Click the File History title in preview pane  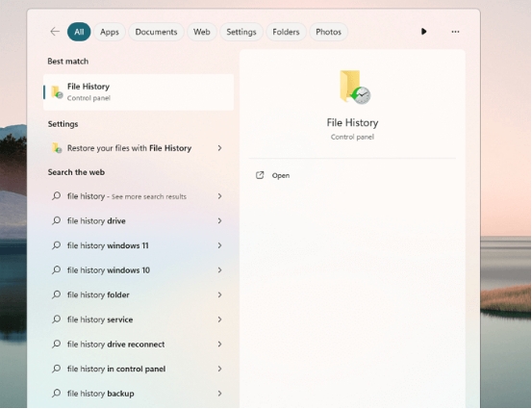point(352,122)
